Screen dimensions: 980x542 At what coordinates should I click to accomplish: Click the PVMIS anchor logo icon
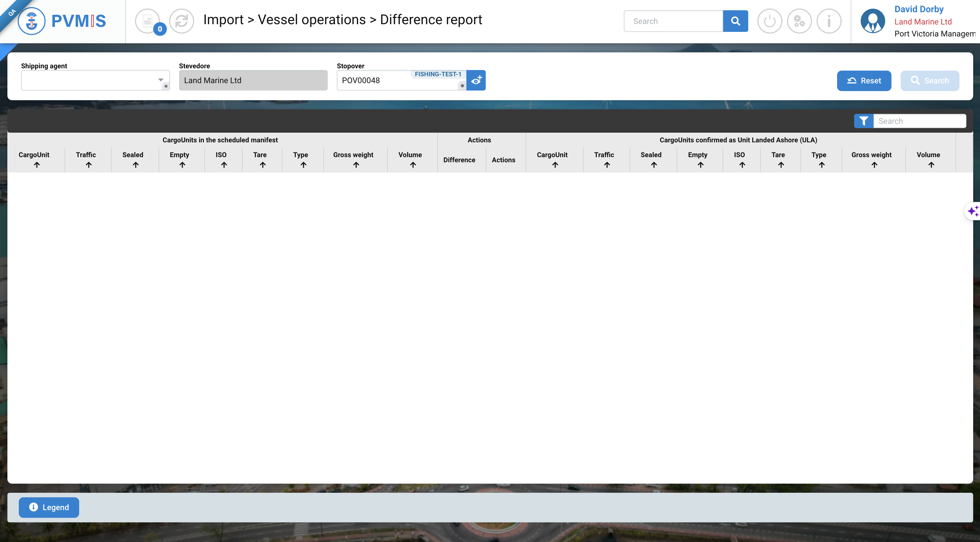(32, 21)
